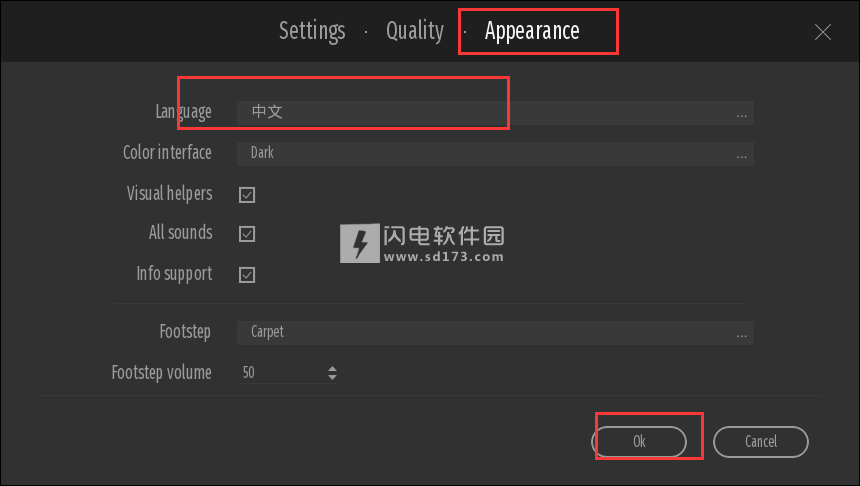Click the down arrow of Footstep volume
The width and height of the screenshot is (860, 486).
pyautogui.click(x=332, y=377)
